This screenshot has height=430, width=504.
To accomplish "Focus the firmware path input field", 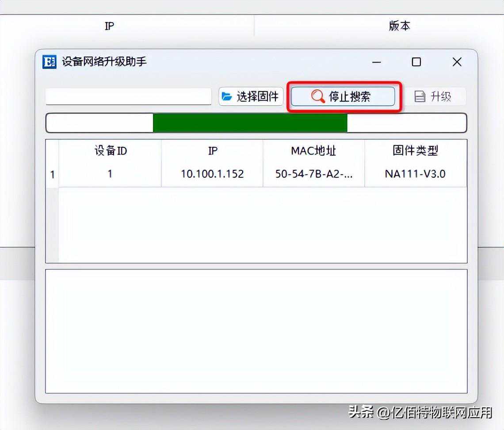I will click(129, 96).
